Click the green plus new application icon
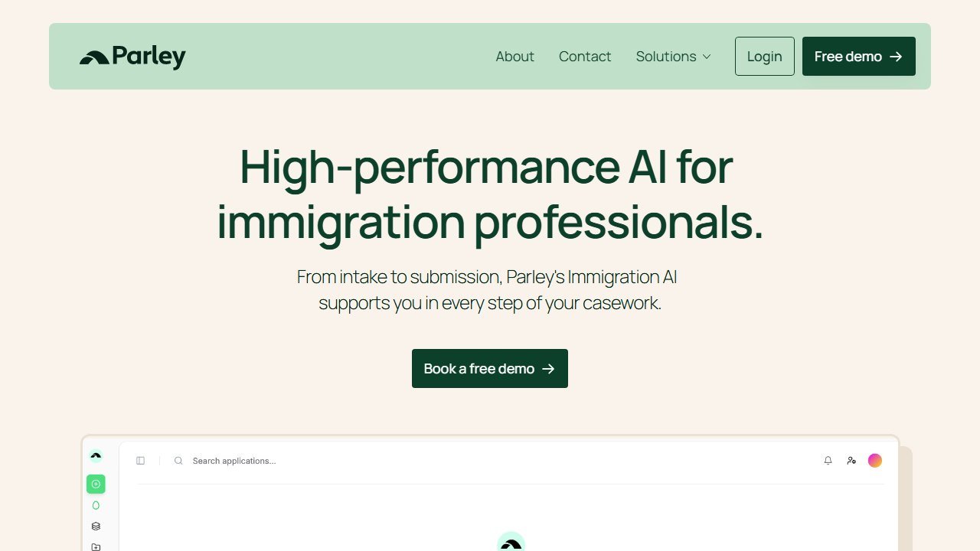The width and height of the screenshot is (980, 551). point(96,484)
